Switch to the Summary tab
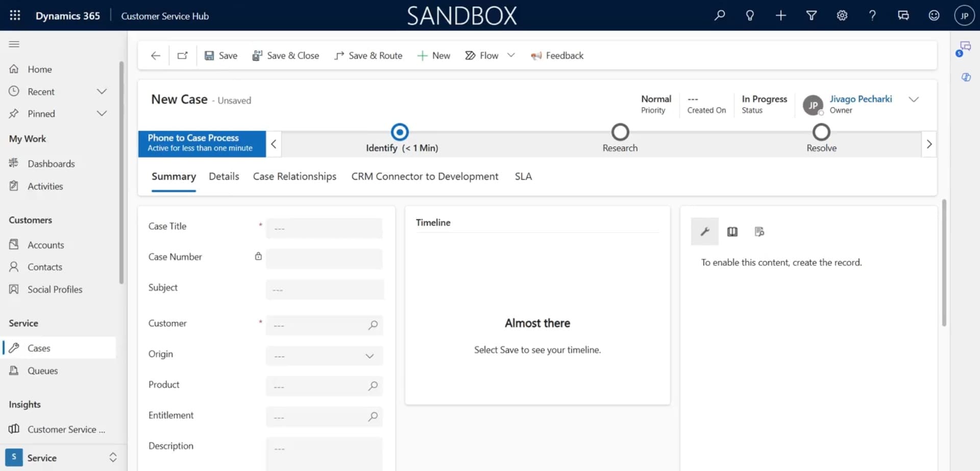This screenshot has height=471, width=980. (x=174, y=177)
